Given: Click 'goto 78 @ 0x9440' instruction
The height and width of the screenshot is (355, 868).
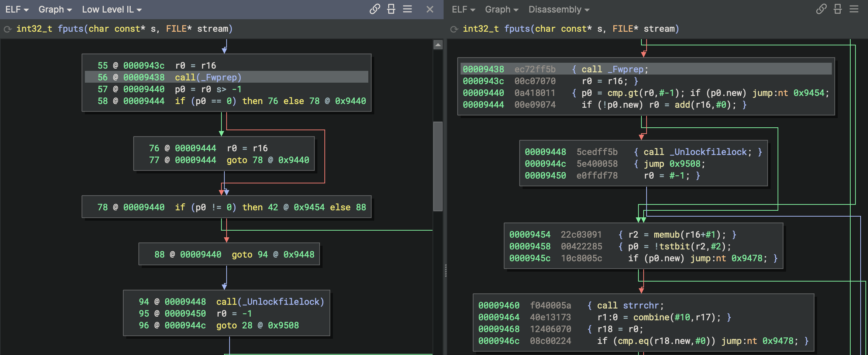Looking at the screenshot, I should [268, 160].
